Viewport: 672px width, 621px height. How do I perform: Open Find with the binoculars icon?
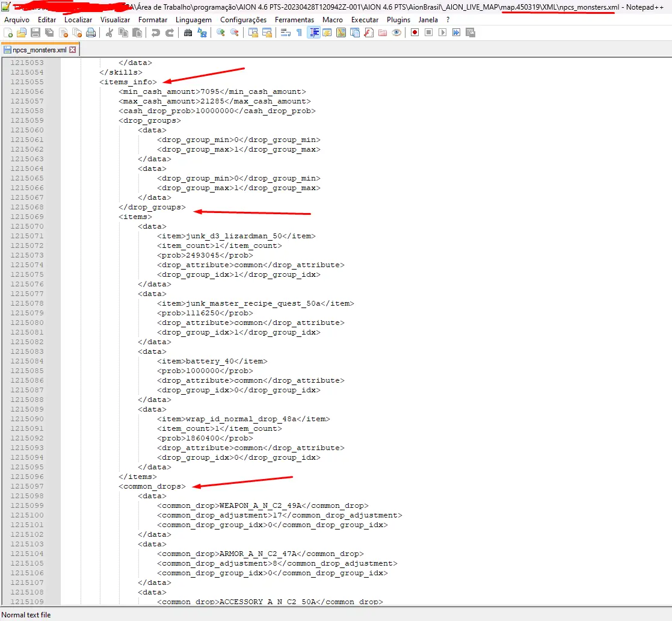point(188,33)
